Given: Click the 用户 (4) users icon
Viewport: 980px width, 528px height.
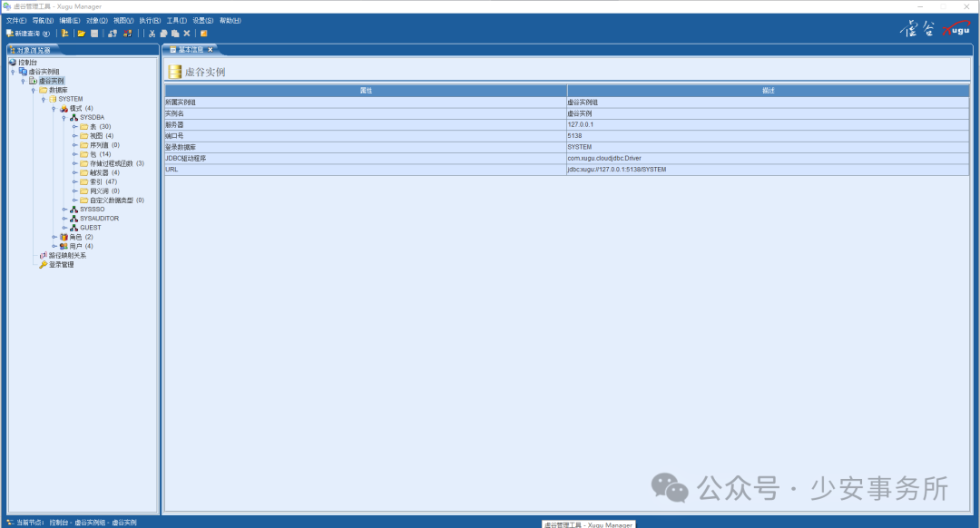Looking at the screenshot, I should point(64,246).
